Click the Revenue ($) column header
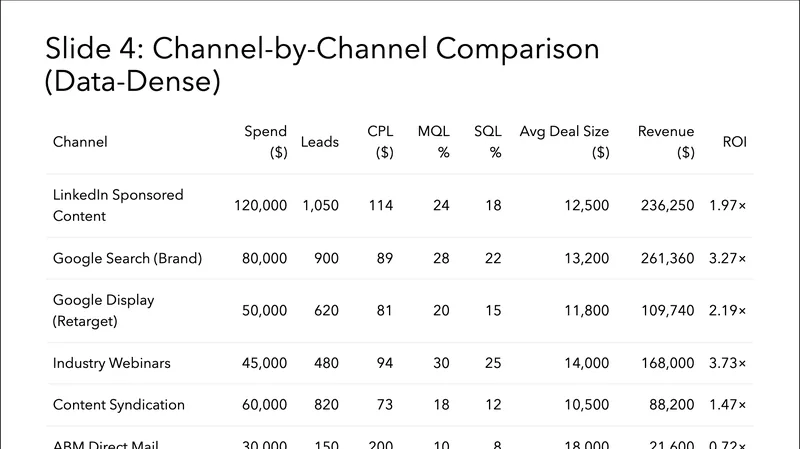This screenshot has width=800, height=449. 666,142
